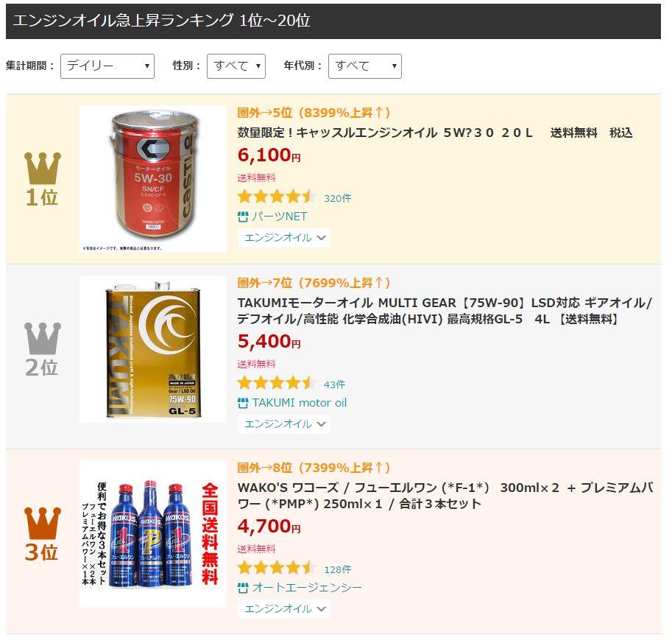Open WAKO'S ワコーズ フューエルワン product title
The height and width of the screenshot is (643, 672).
tap(445, 496)
